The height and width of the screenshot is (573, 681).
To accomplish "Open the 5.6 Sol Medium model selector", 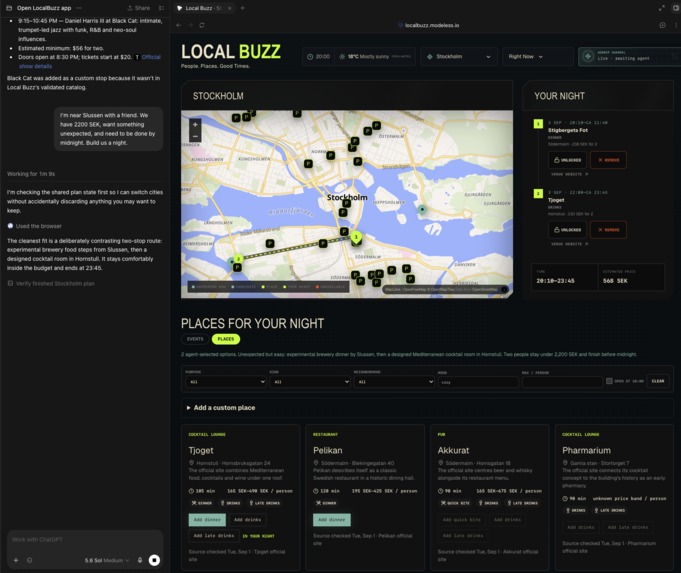I will coord(107,560).
